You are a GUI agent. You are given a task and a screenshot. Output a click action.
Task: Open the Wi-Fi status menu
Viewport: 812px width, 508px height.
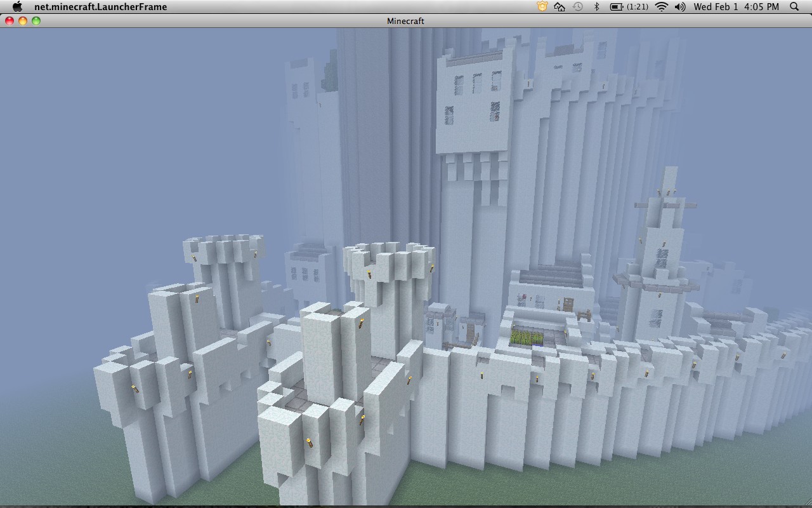tap(662, 7)
